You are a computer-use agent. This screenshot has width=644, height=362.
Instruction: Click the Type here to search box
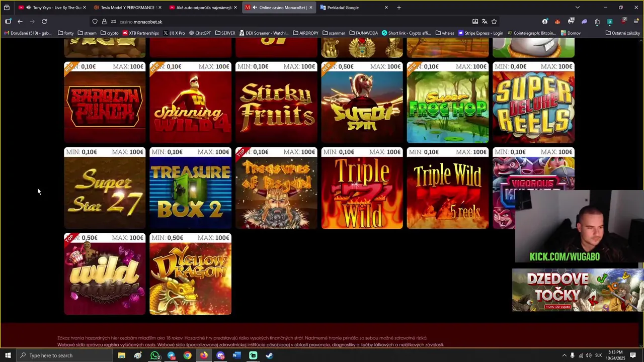tap(64, 355)
